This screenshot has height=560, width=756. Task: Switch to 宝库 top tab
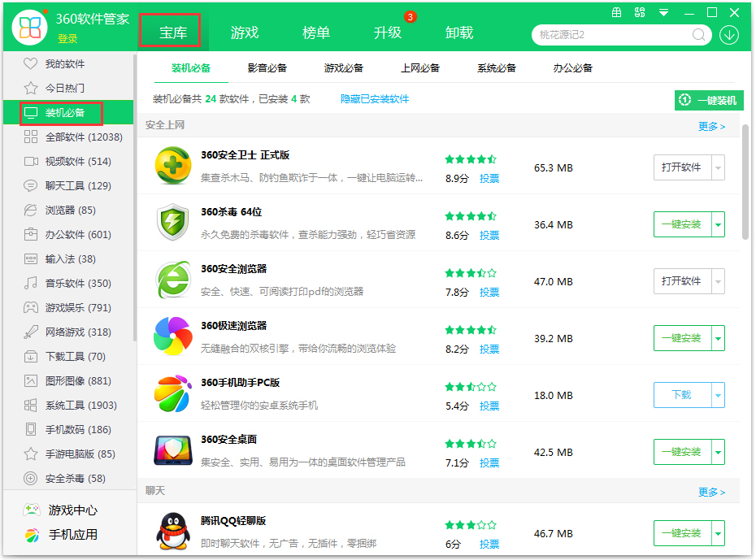tap(173, 32)
